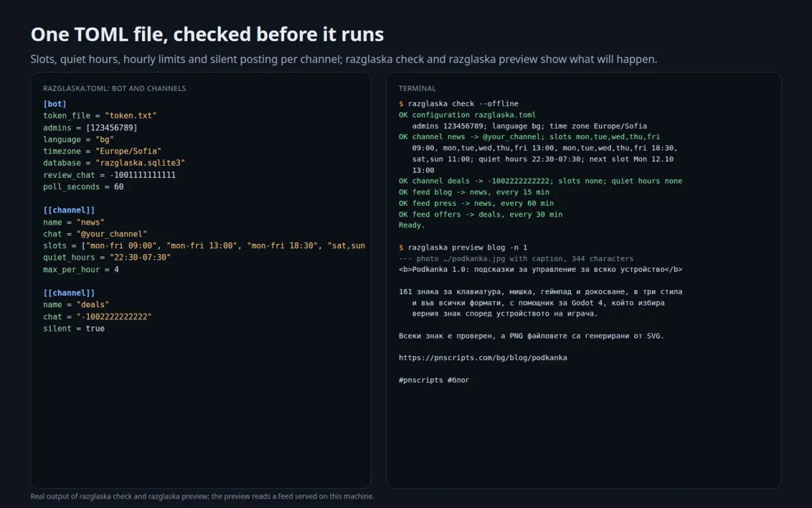The height and width of the screenshot is (508, 812).
Task: Select the "#pnscripts #блог" hashtag line
Action: tap(435, 380)
